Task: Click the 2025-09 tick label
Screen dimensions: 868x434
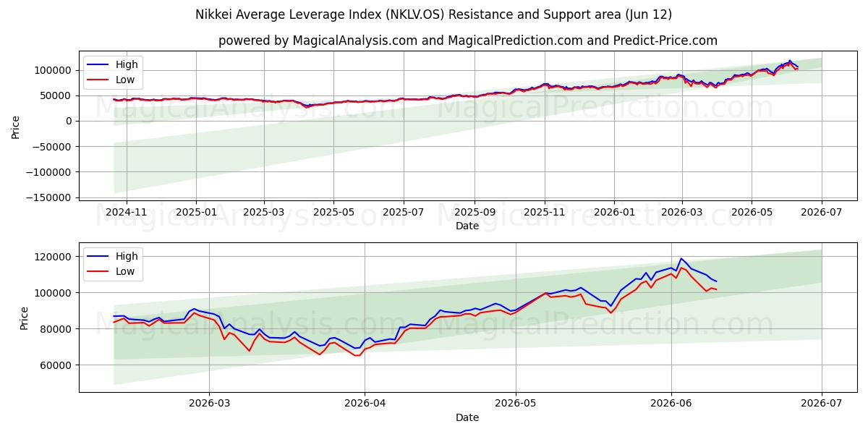Action: tap(475, 211)
